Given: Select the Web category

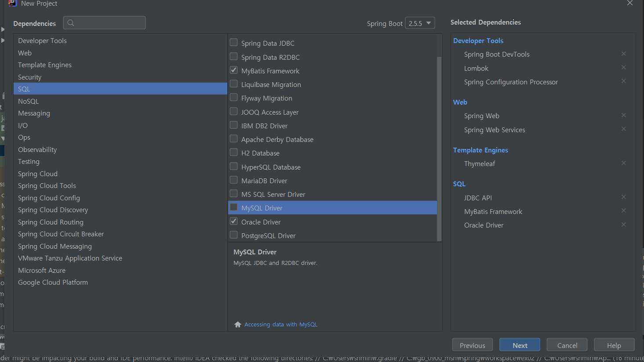Looking at the screenshot, I should point(120,53).
